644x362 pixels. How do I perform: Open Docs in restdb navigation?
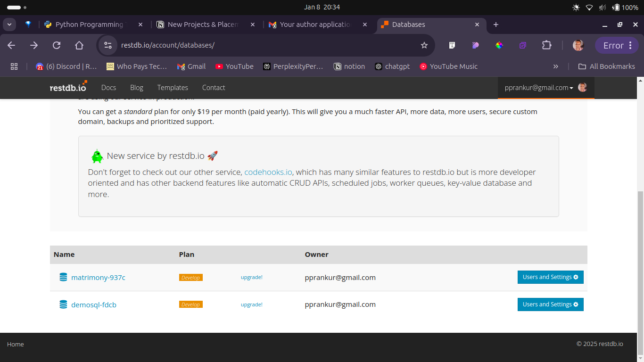[x=108, y=88]
